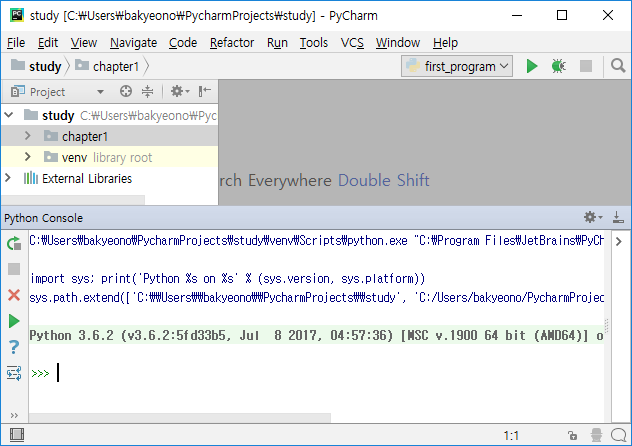The height and width of the screenshot is (446, 632).
Task: Click the PyCharm app icon in title bar
Action: (x=17, y=15)
